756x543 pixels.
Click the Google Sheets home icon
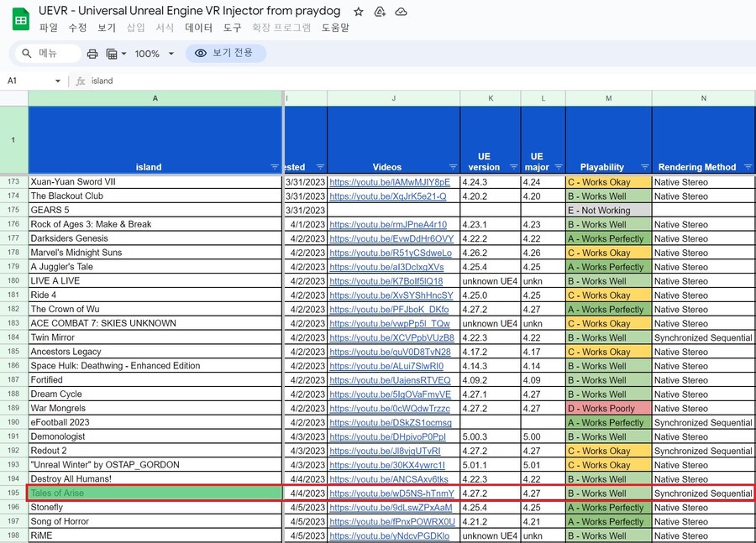pyautogui.click(x=20, y=19)
